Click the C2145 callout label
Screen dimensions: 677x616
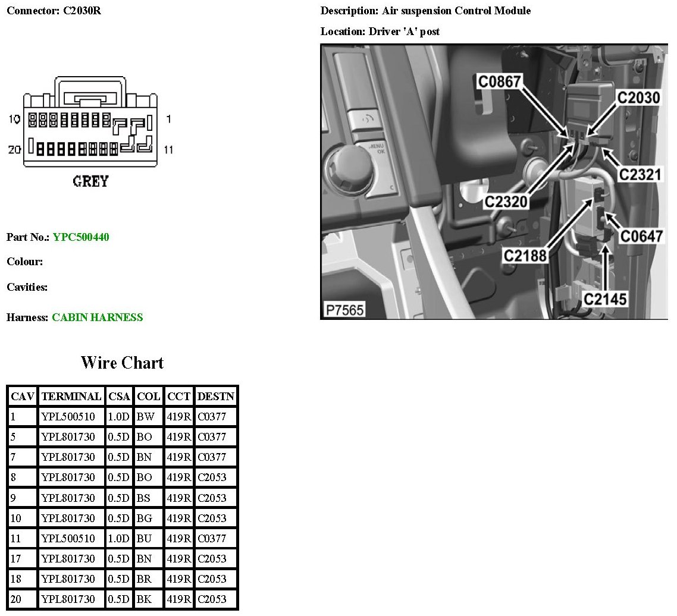[x=605, y=298]
